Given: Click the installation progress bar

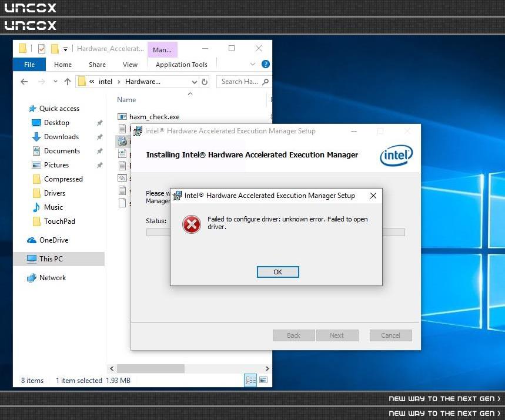Looking at the screenshot, I should click(275, 233).
